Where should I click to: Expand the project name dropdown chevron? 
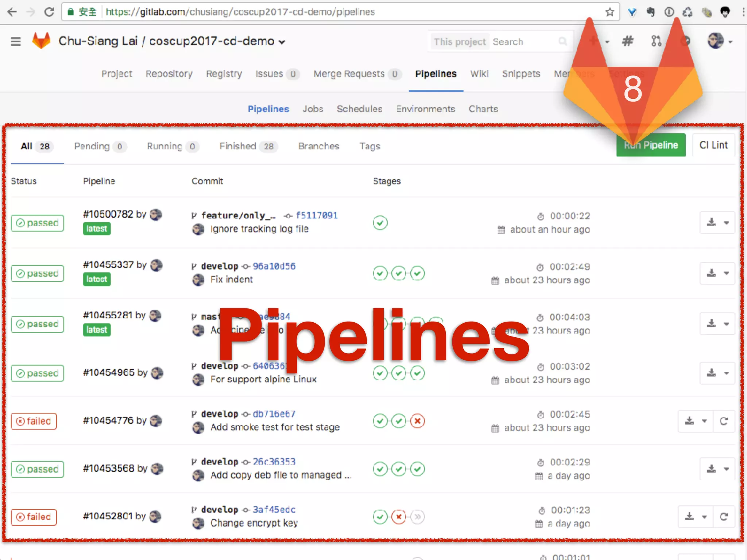tap(282, 42)
